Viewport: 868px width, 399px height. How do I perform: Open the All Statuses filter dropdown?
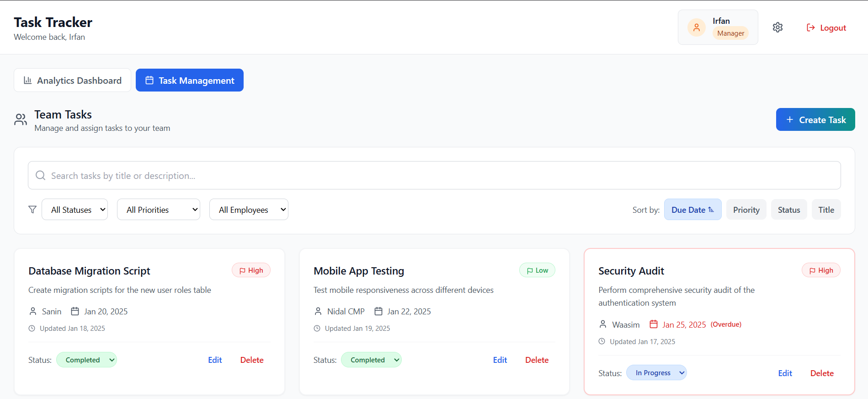point(75,210)
